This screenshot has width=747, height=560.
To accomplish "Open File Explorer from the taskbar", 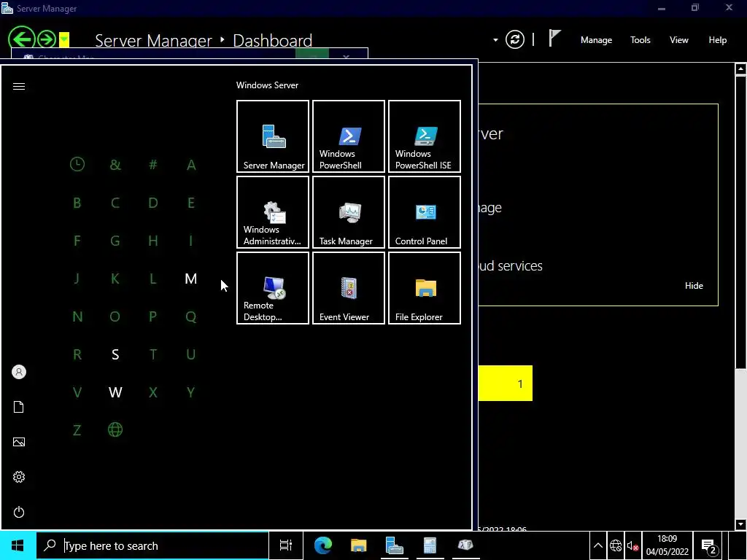I will click(x=358, y=545).
